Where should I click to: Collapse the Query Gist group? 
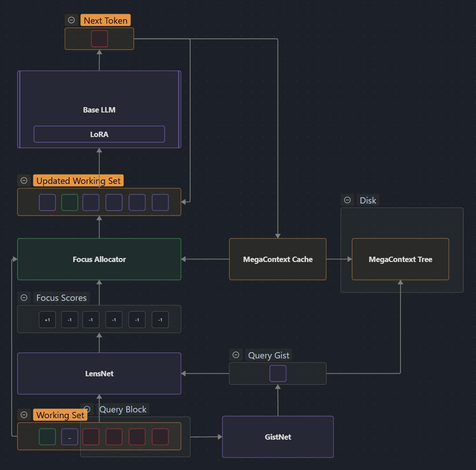pos(236,355)
